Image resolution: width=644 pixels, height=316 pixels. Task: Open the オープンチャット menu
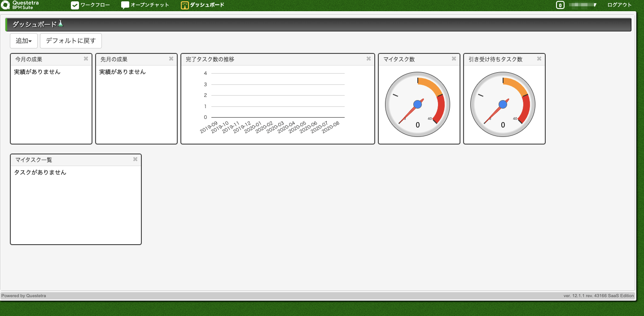[145, 5]
